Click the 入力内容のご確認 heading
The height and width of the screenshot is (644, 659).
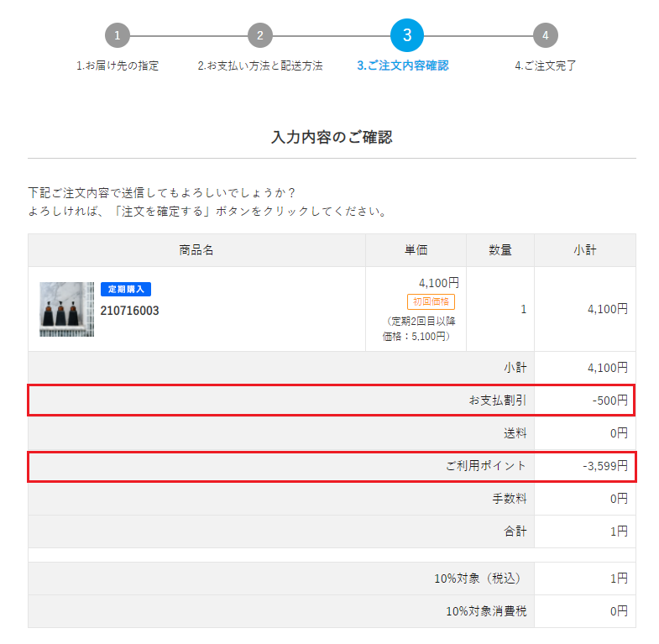(332, 137)
